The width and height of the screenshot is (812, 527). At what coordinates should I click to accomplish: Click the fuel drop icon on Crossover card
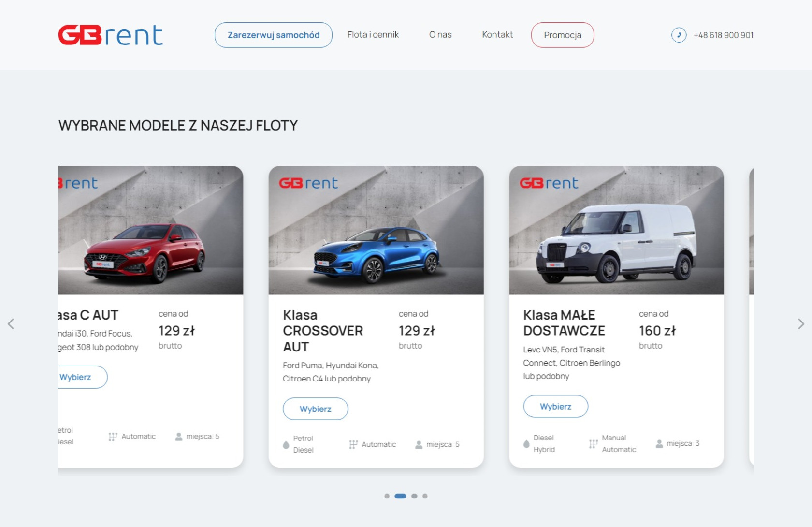click(286, 445)
